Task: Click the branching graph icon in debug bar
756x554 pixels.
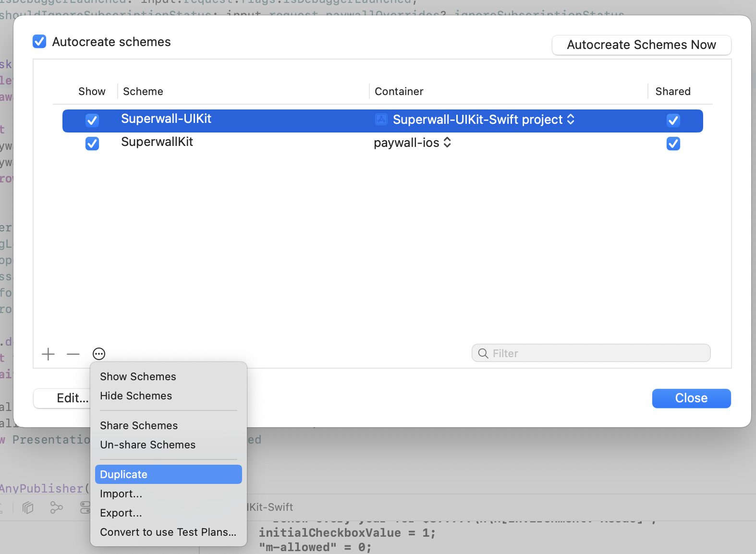Action: (x=57, y=507)
